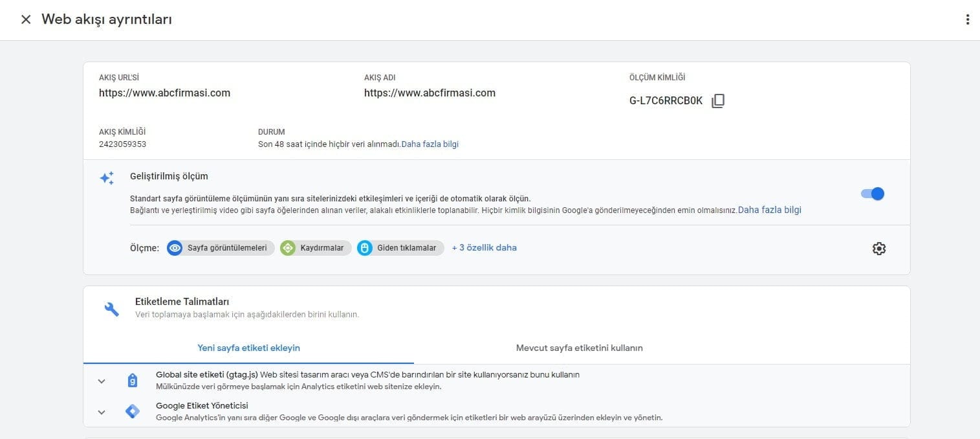Click the Geliştirilmiş ölçüm heading
Image resolution: width=980 pixels, height=439 pixels.
click(169, 176)
